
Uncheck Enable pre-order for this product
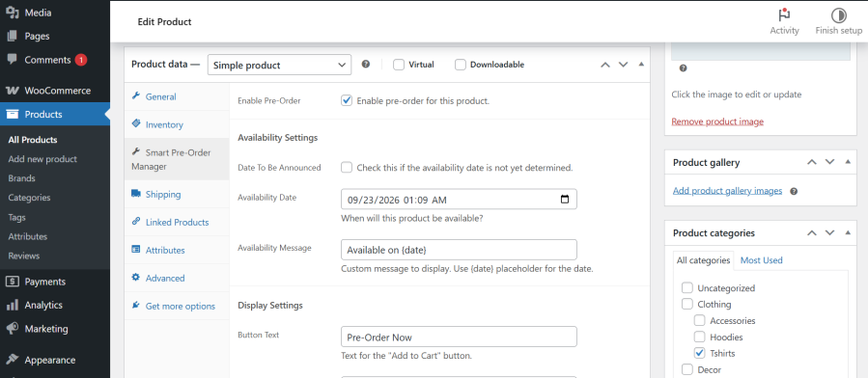[x=347, y=100]
